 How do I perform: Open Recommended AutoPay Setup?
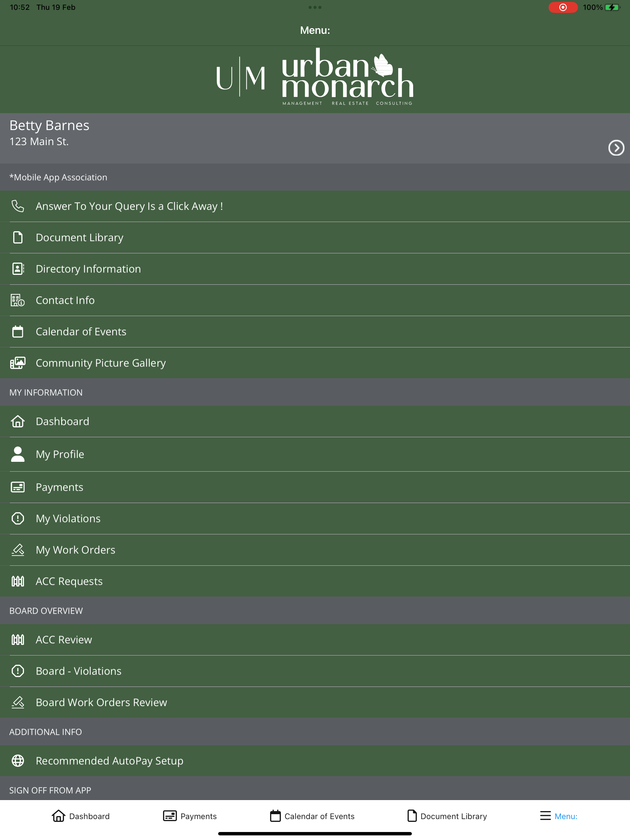pyautogui.click(x=315, y=761)
